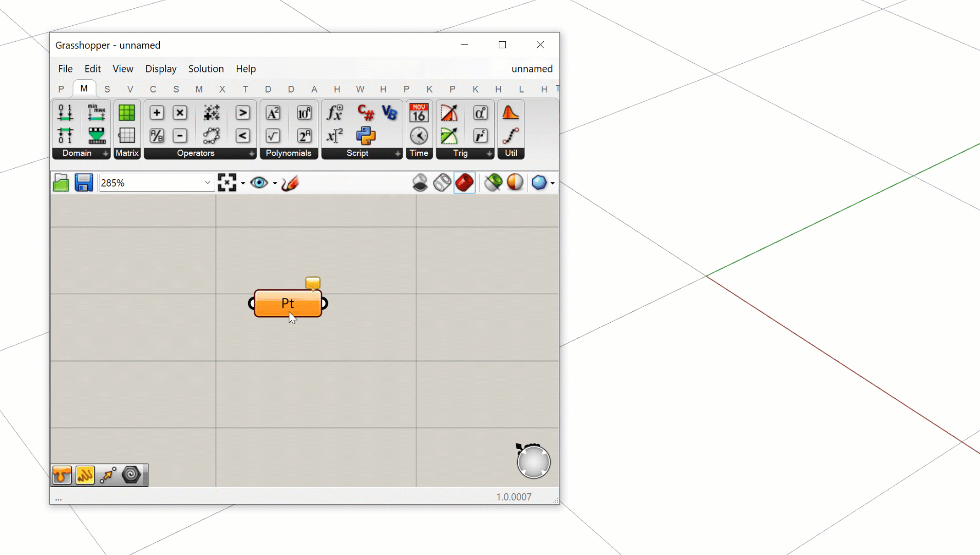This screenshot has height=555, width=980.
Task: Select the Addition operator icon
Action: 157,113
